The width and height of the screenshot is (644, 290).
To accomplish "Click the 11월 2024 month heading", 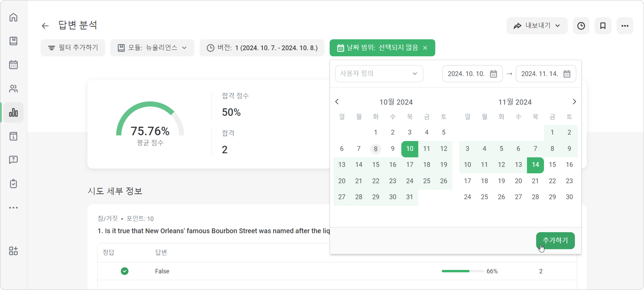I will coord(515,102).
